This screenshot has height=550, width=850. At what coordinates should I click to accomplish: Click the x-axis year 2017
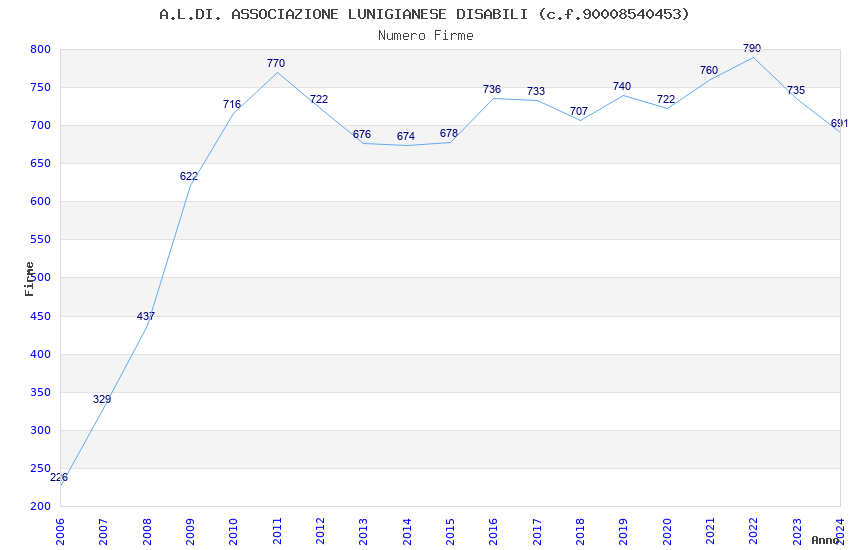537,531
